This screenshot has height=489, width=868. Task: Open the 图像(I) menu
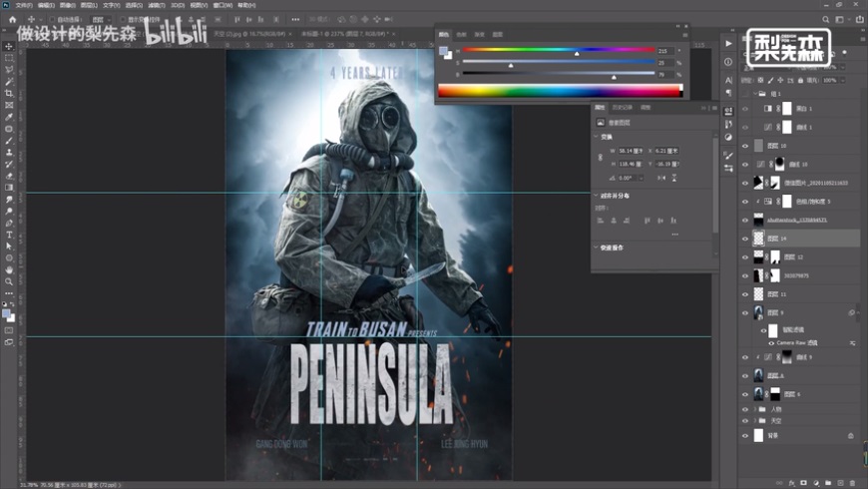click(68, 5)
